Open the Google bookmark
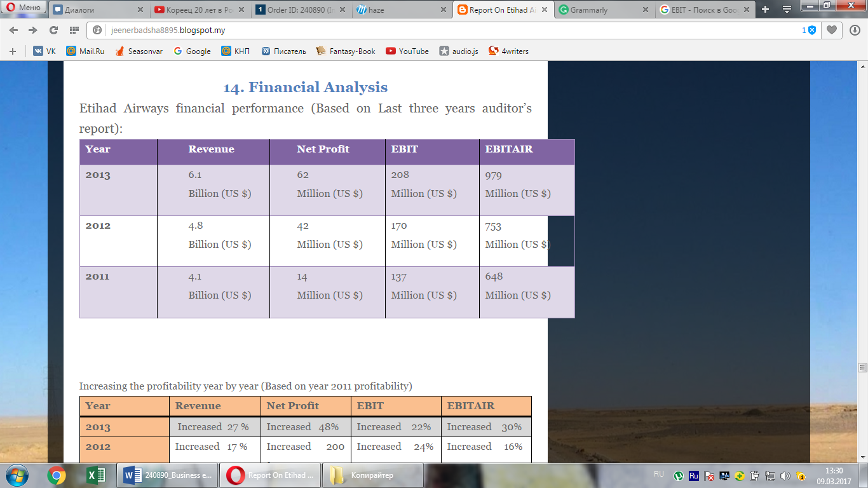The image size is (868, 488). (192, 51)
